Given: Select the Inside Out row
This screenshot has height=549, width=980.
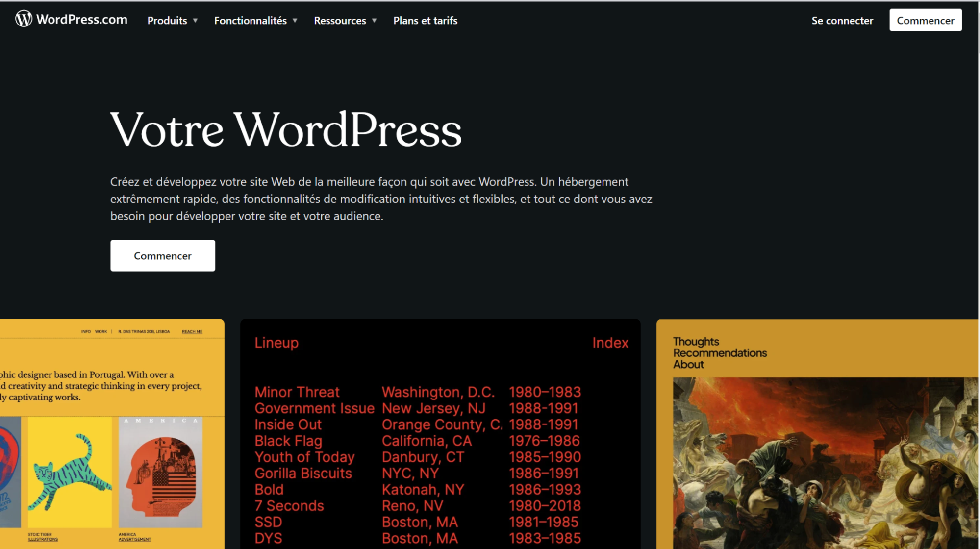Looking at the screenshot, I should 417,424.
